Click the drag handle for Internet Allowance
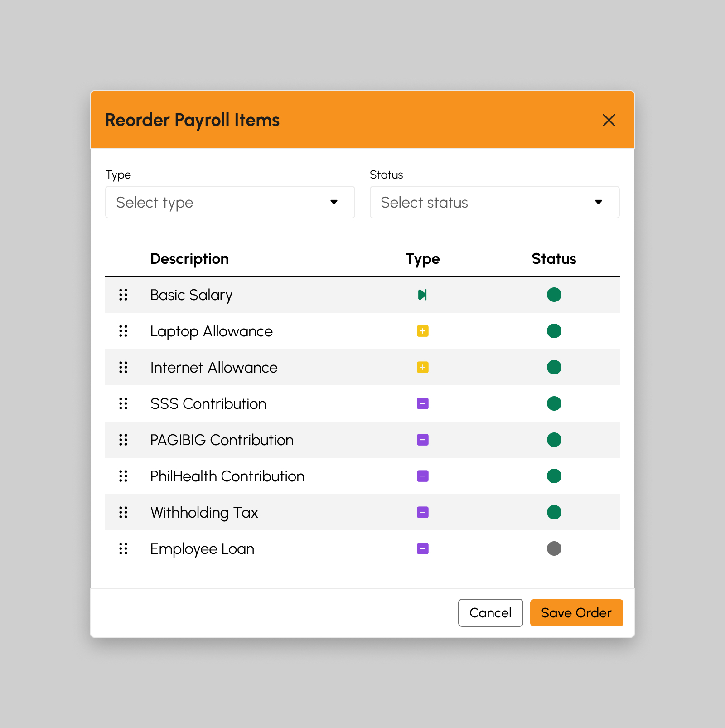This screenshot has width=725, height=728. [x=123, y=367]
